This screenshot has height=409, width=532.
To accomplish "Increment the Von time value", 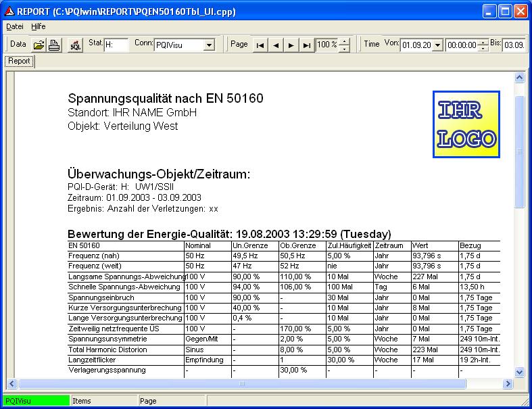I will (483, 42).
